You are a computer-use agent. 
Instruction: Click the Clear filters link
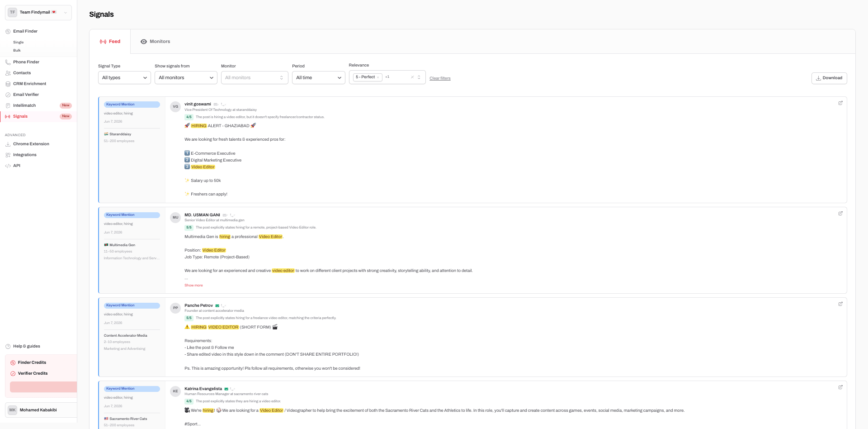pyautogui.click(x=440, y=78)
